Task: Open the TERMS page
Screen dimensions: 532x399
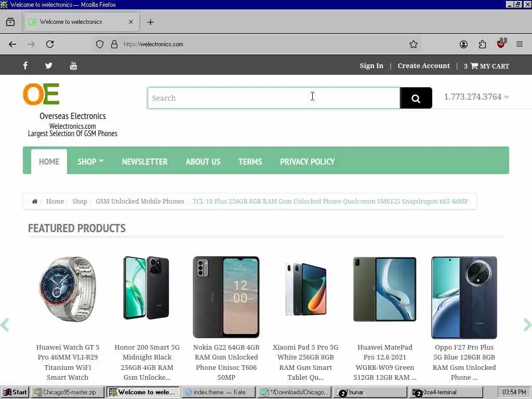Action: point(250,162)
